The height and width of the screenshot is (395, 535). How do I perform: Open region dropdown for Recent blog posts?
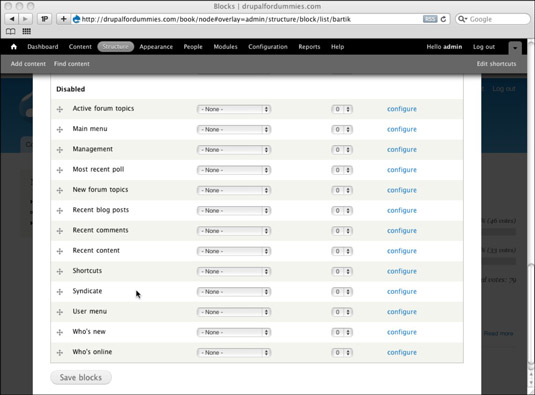[234, 210]
